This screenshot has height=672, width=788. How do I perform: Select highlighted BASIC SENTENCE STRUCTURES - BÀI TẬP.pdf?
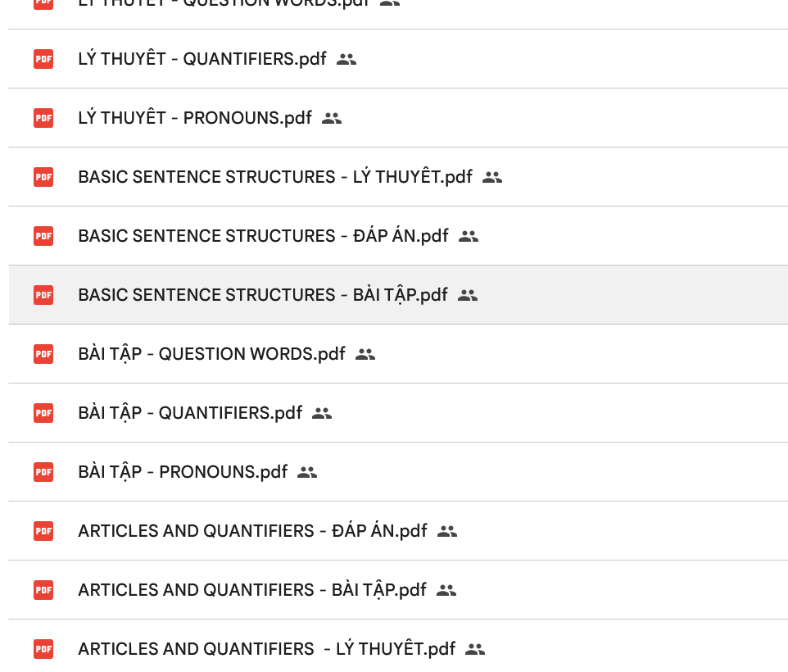click(263, 295)
